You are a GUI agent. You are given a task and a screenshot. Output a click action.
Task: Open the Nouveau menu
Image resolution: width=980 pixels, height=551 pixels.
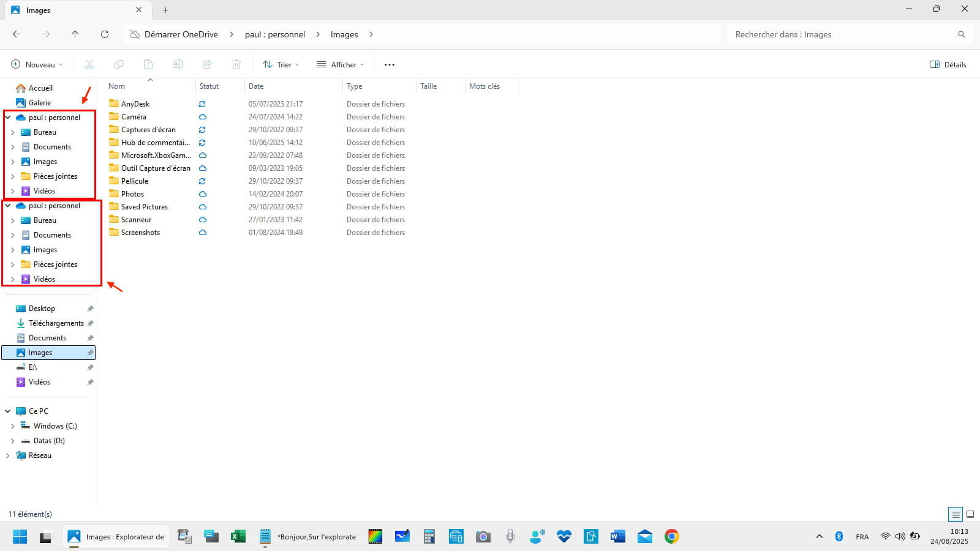click(37, 64)
